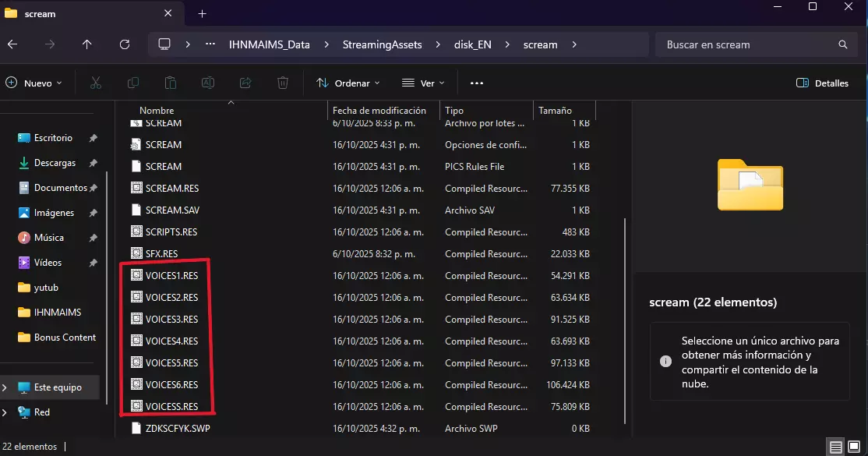Go up one folder level
The image size is (868, 456).
[87, 44]
